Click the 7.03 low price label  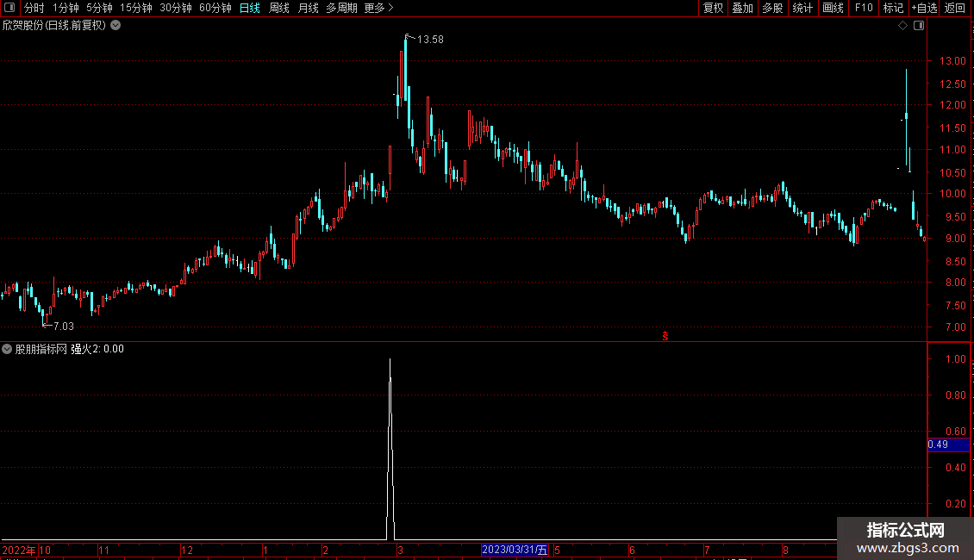coord(64,326)
